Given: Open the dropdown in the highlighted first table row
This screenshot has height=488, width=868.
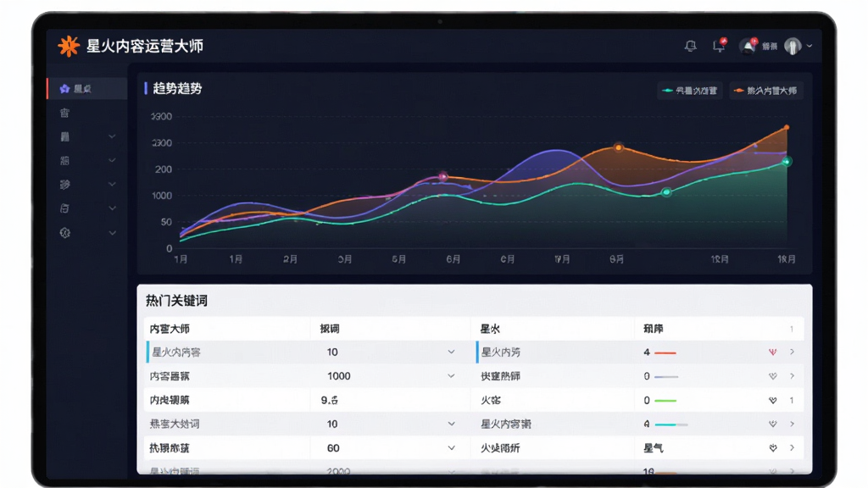Looking at the screenshot, I should coord(451,352).
